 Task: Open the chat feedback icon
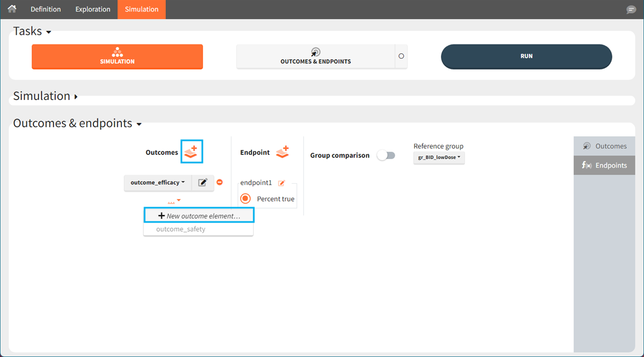631,10
